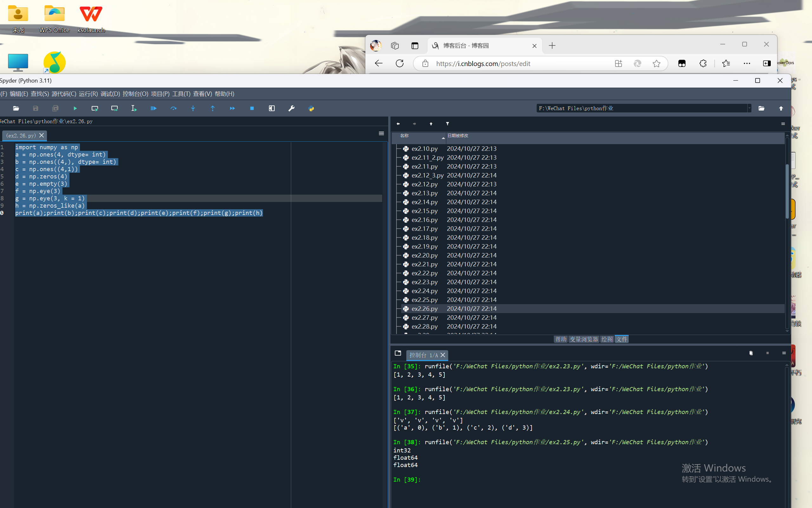Open the 运行(R) menu
This screenshot has width=812, height=508.
tap(88, 94)
